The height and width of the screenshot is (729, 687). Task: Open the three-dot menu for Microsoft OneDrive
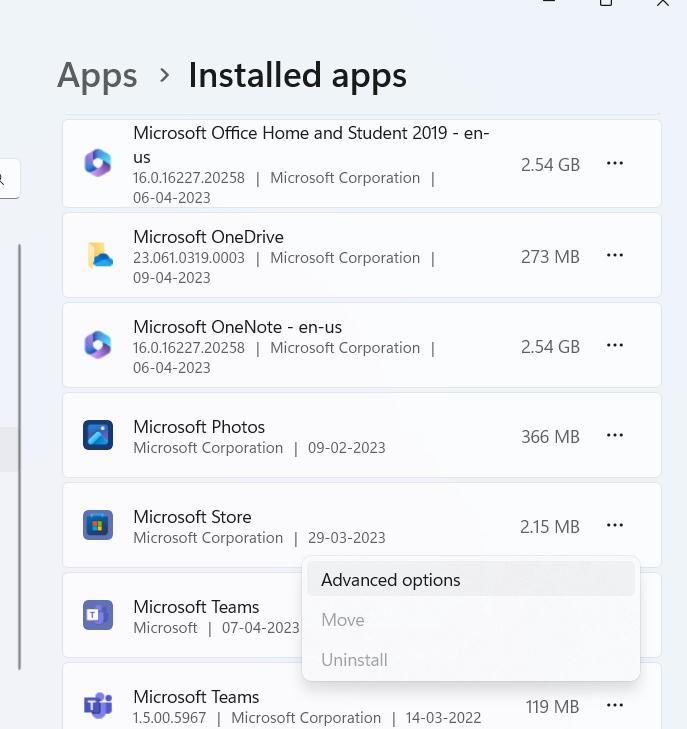615,256
